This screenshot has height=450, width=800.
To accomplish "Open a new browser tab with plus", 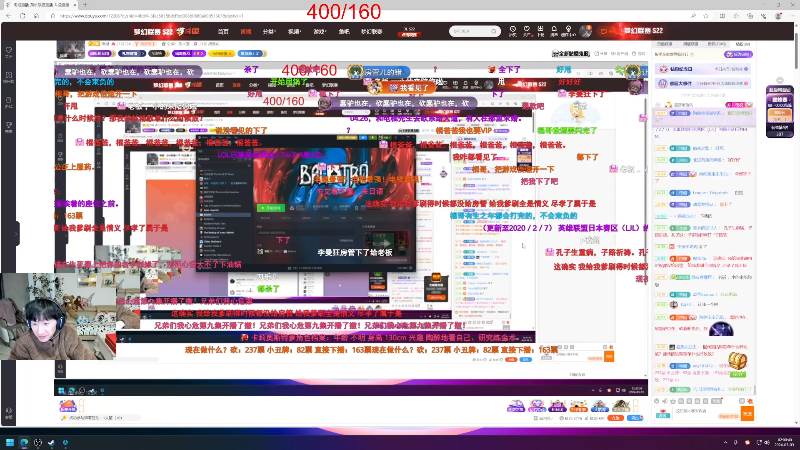I will pyautogui.click(x=85, y=5).
